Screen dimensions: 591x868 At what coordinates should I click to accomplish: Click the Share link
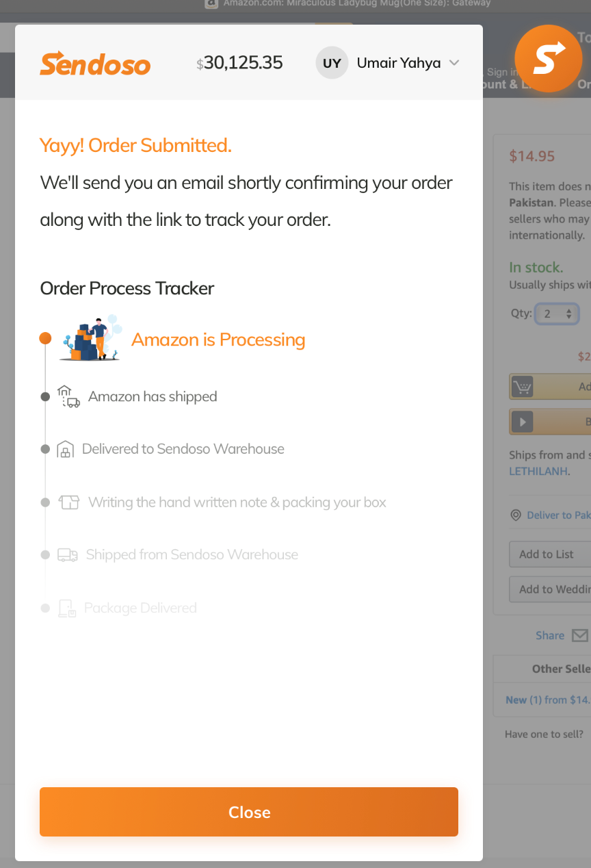click(x=550, y=635)
